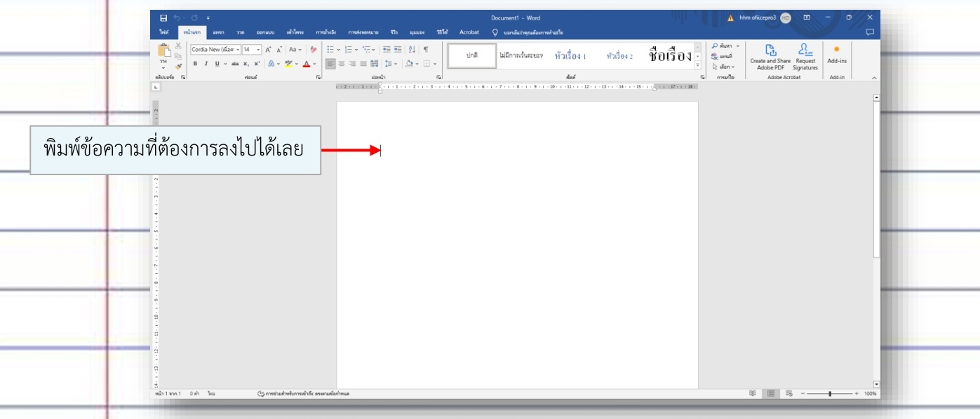
Task: Click the zoom slider in the status bar
Action: pyautogui.click(x=830, y=394)
